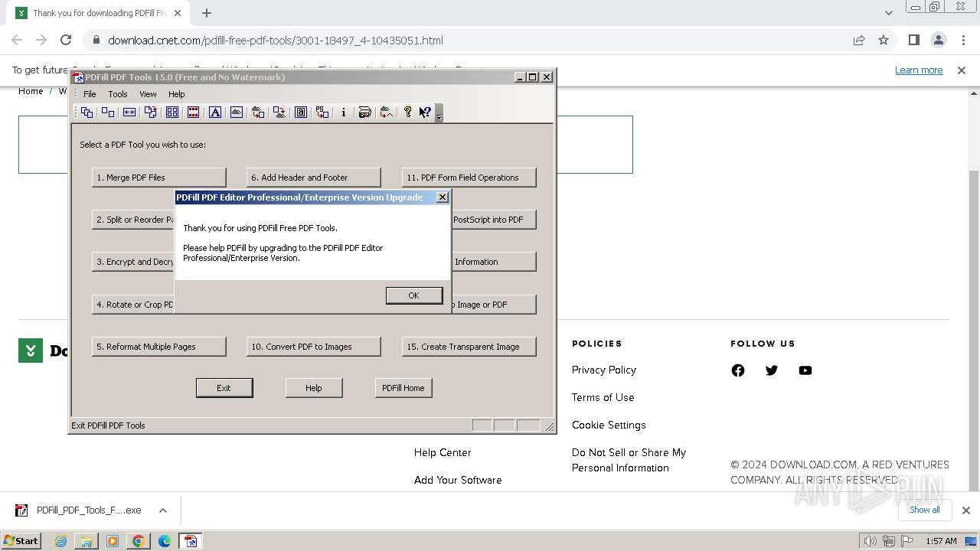Click the image watermark icon
The image size is (980, 551).
[x=237, y=112]
